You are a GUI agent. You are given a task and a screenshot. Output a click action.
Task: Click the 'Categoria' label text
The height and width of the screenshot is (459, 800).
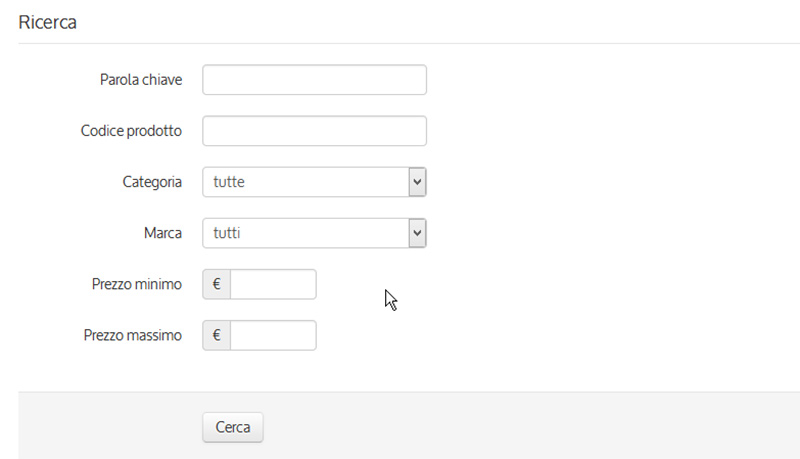(152, 182)
